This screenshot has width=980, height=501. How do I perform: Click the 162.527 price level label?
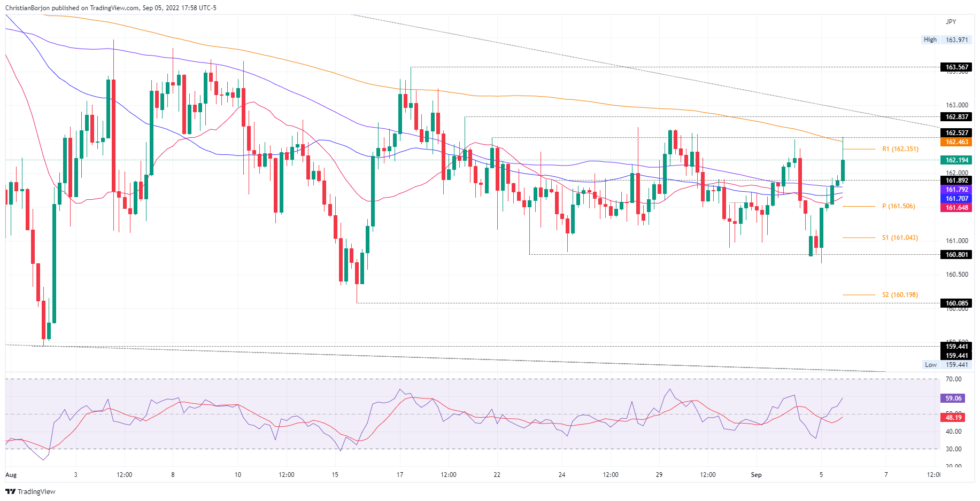pos(956,133)
